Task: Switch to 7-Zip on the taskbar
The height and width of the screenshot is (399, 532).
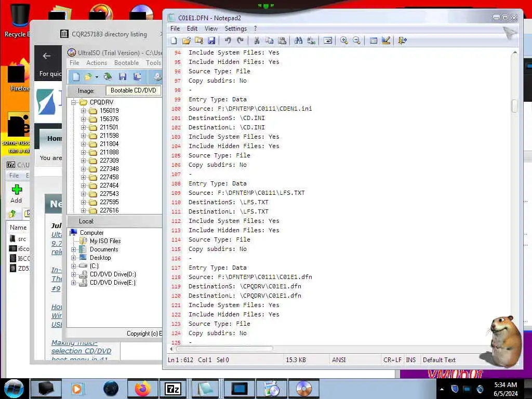Action: click(172, 389)
